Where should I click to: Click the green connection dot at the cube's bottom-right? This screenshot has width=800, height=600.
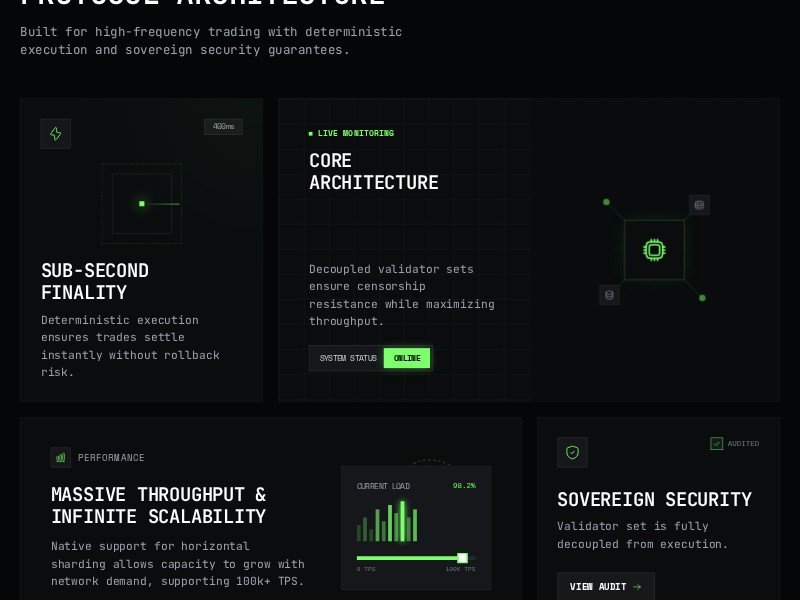point(702,297)
